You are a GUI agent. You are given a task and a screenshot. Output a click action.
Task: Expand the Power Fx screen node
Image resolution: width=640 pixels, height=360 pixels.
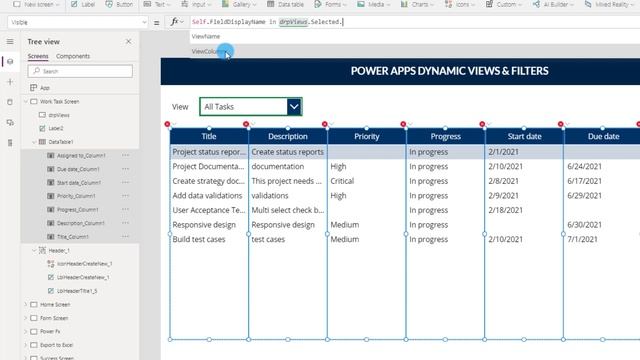26,331
